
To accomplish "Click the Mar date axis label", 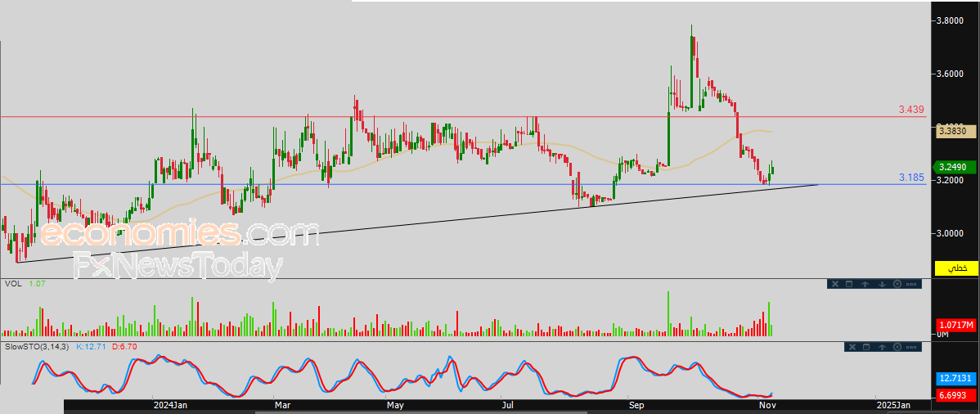I will (x=281, y=405).
